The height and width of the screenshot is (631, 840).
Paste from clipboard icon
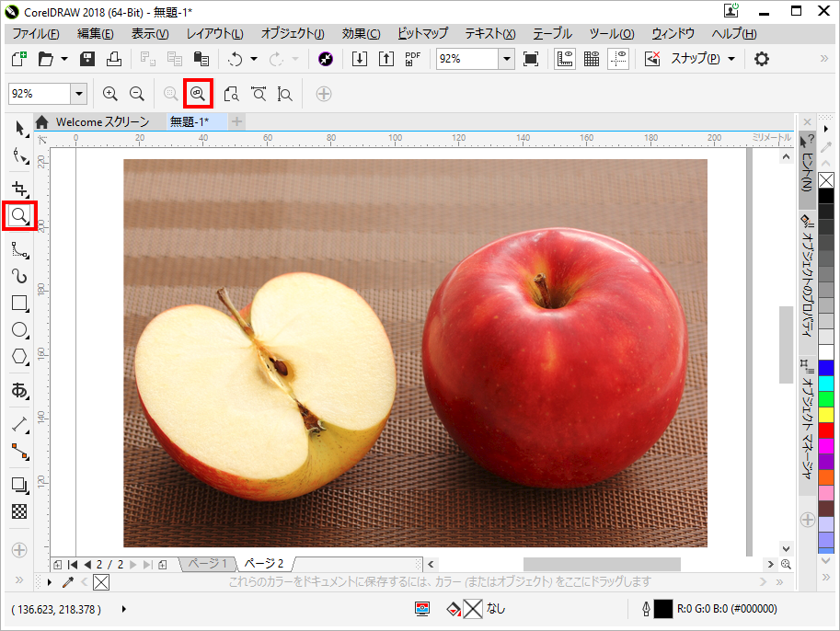point(201,58)
